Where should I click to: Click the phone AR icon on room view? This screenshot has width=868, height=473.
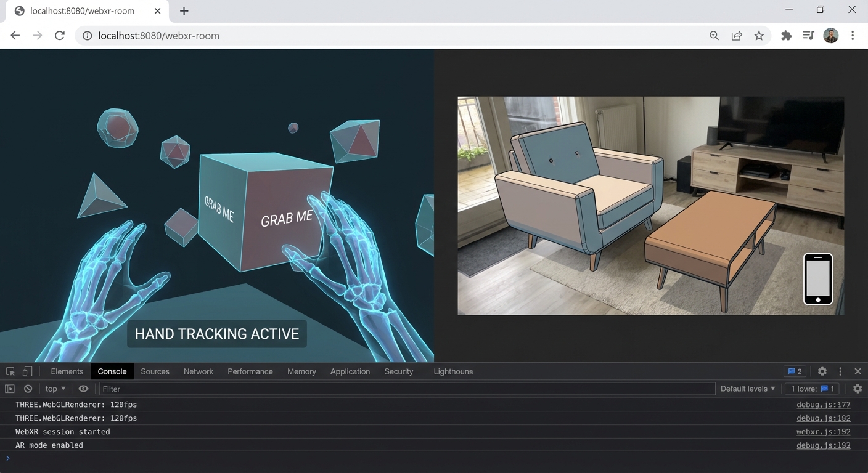817,279
